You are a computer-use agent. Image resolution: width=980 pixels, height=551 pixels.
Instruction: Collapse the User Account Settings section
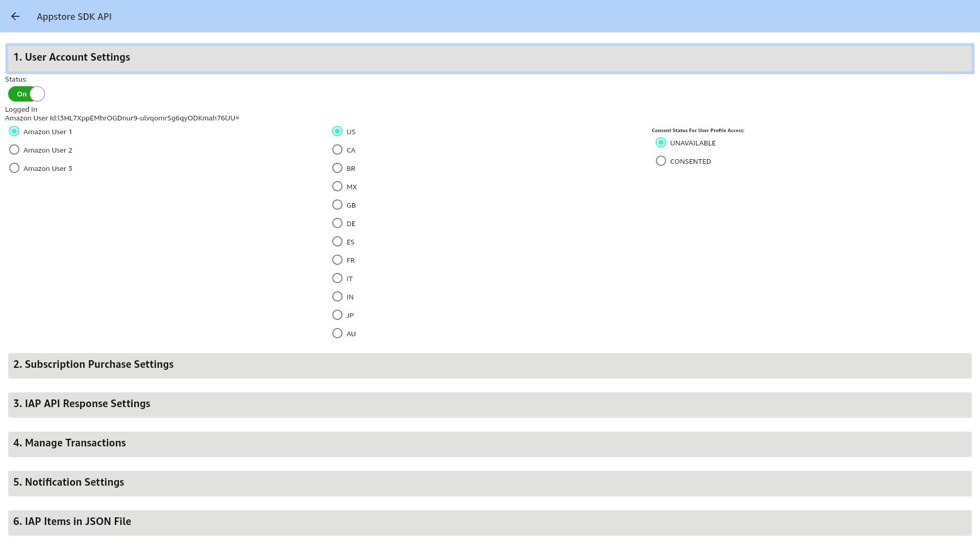coord(490,58)
